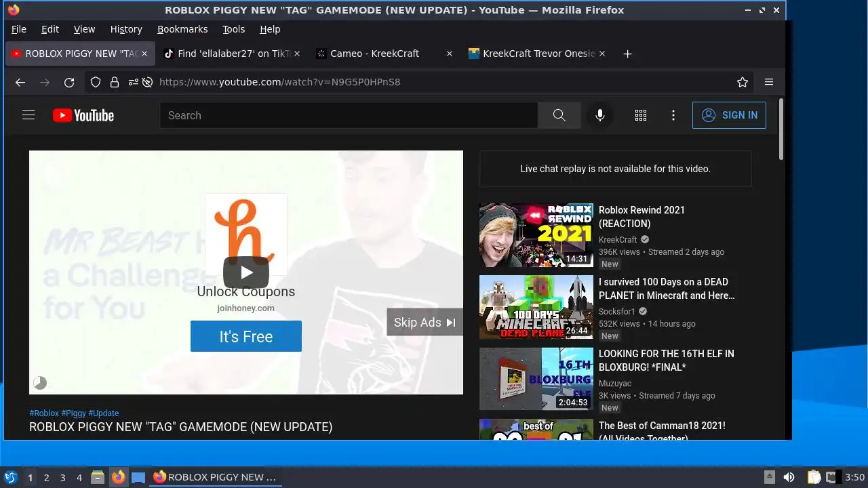
Task: Switch to KreekCraft Trevor Onesie tab
Action: coord(536,54)
